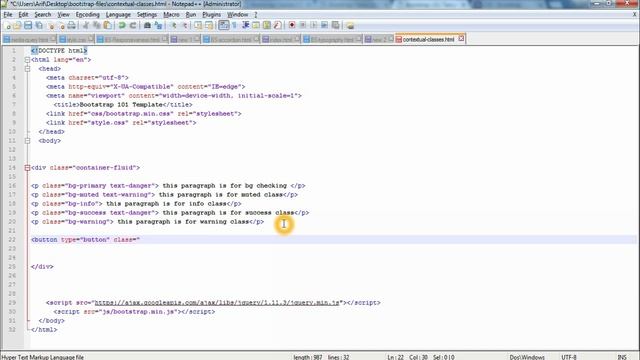Click the Redo toolbar icon
640x360 pixels.
133,25
